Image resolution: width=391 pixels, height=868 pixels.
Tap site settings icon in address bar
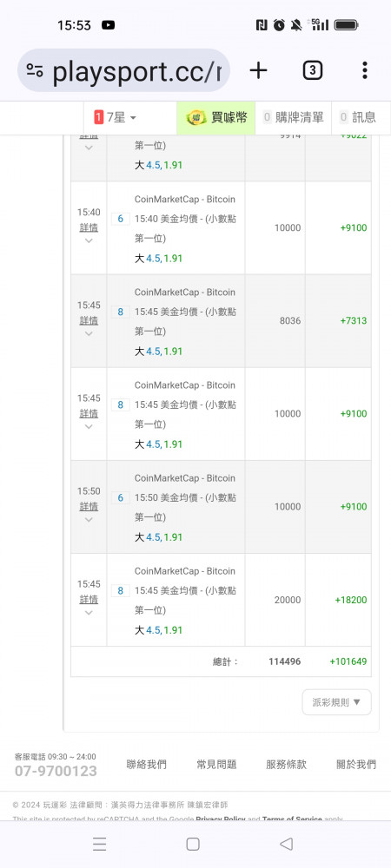35,70
